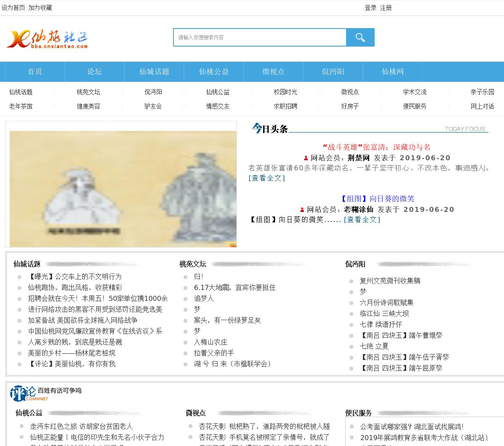Open the 仙桃社区 site logo
The height and width of the screenshot is (446, 504).
click(47, 39)
